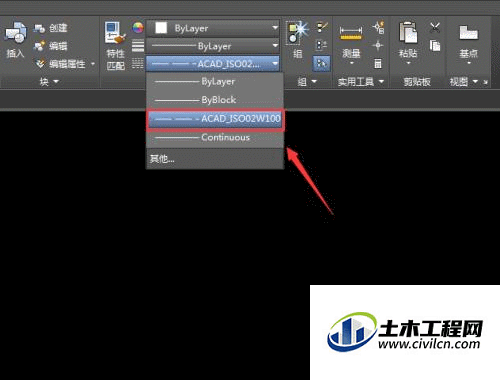Expand the View (视图) panel title
This screenshot has width=500, height=380.
click(464, 82)
